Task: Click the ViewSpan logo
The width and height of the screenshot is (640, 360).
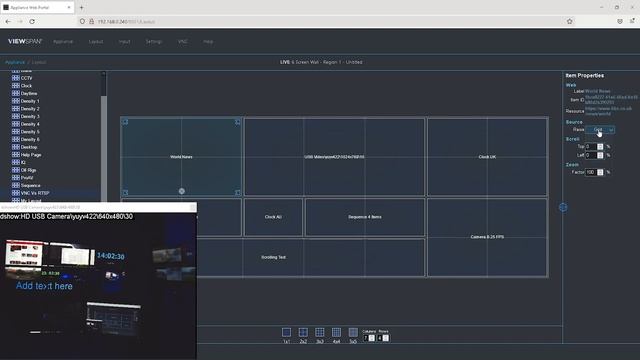Action: pyautogui.click(x=25, y=41)
